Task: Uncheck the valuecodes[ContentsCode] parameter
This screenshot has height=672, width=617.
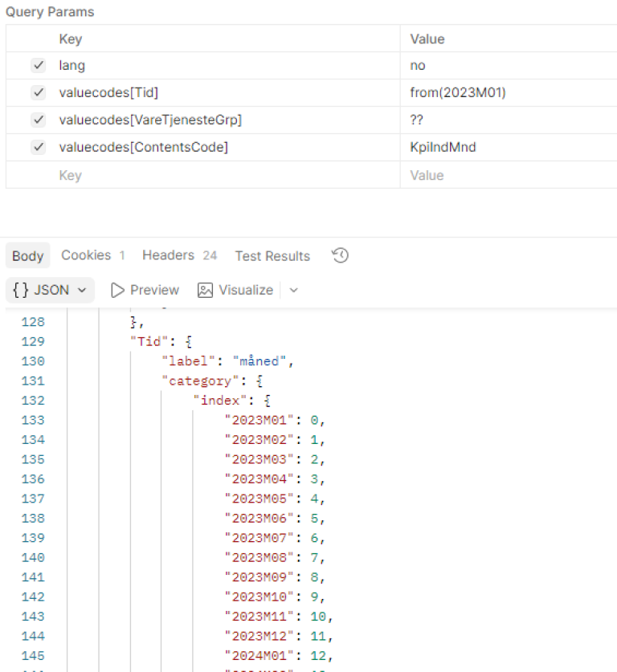Action: (39, 148)
